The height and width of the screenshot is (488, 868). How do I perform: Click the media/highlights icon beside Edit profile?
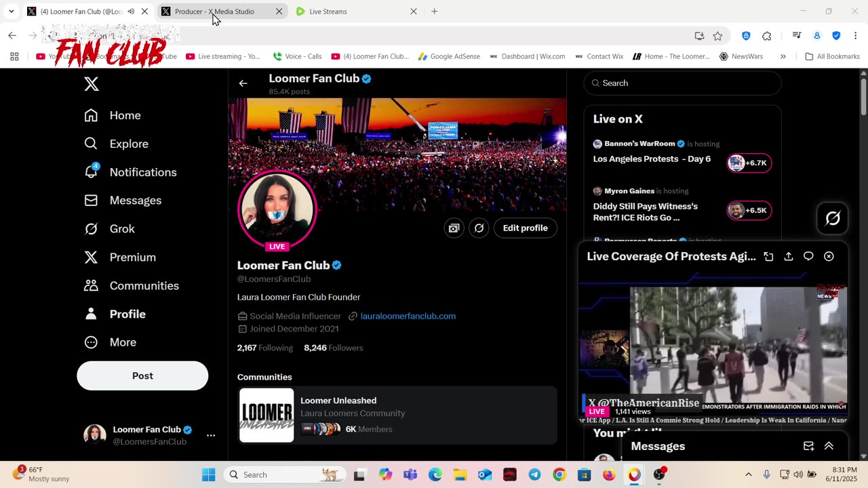(x=454, y=228)
